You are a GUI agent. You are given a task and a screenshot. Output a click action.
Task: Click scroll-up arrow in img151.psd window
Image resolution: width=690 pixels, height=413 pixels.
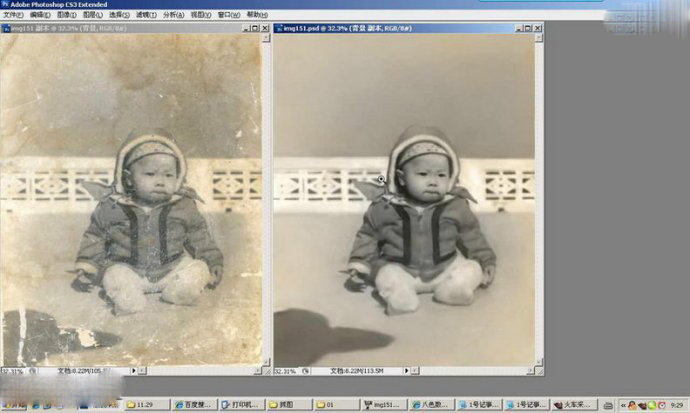coord(538,41)
